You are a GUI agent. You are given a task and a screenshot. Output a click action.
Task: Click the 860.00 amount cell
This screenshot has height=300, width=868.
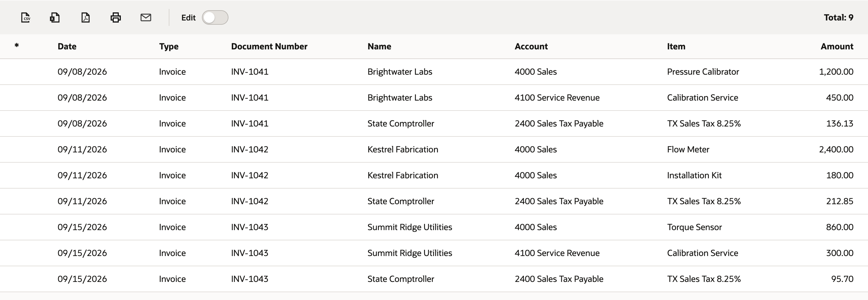(x=840, y=227)
